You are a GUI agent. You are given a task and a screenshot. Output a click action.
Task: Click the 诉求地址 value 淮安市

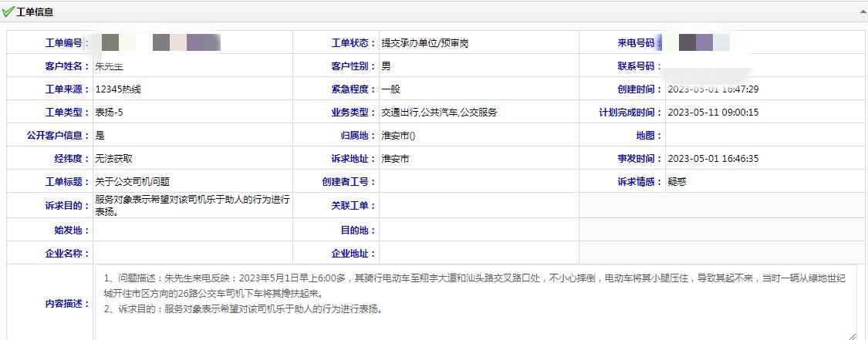(x=395, y=159)
